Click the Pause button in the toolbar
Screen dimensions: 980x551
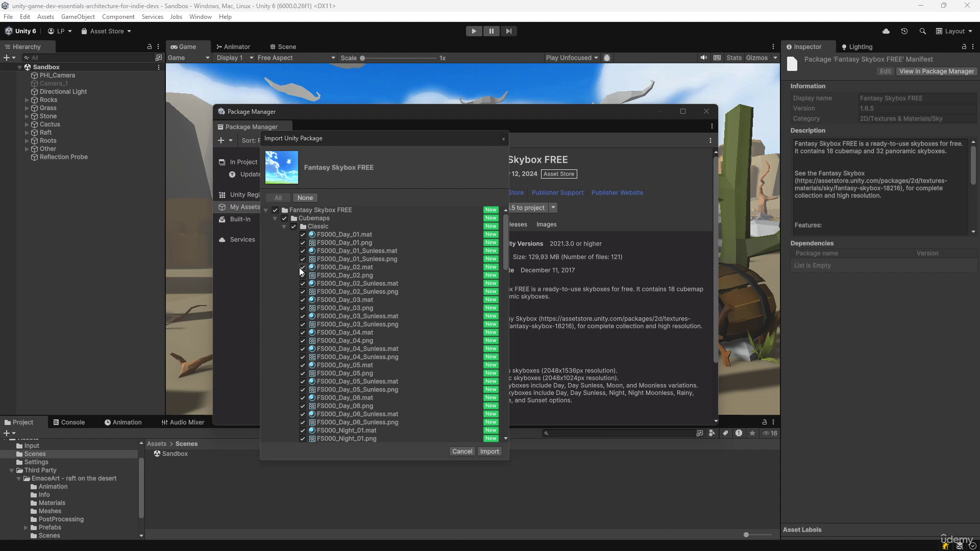(491, 31)
